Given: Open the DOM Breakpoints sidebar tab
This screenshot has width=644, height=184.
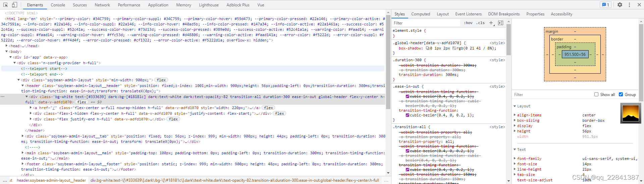Looking at the screenshot, I should pyautogui.click(x=504, y=14).
